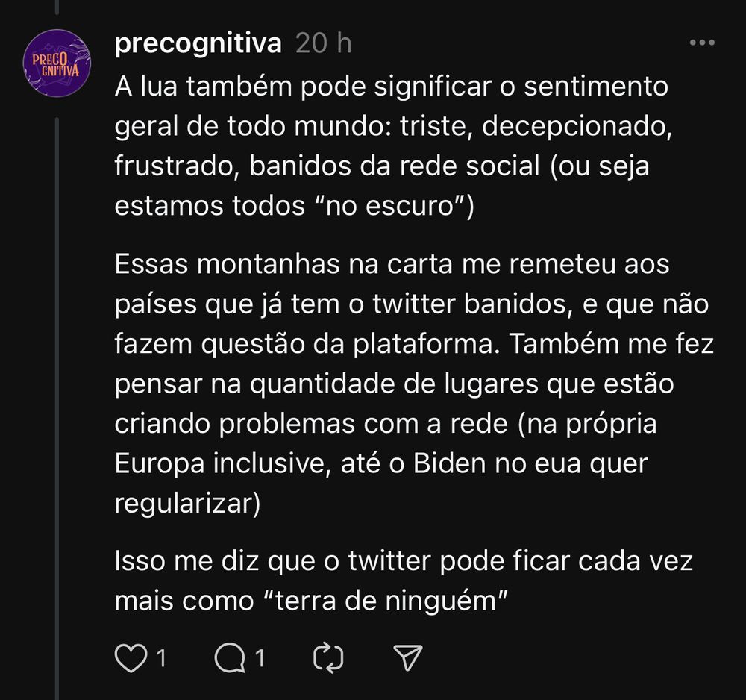
Task: Visit the precognitiva username profile link
Action: tap(198, 44)
